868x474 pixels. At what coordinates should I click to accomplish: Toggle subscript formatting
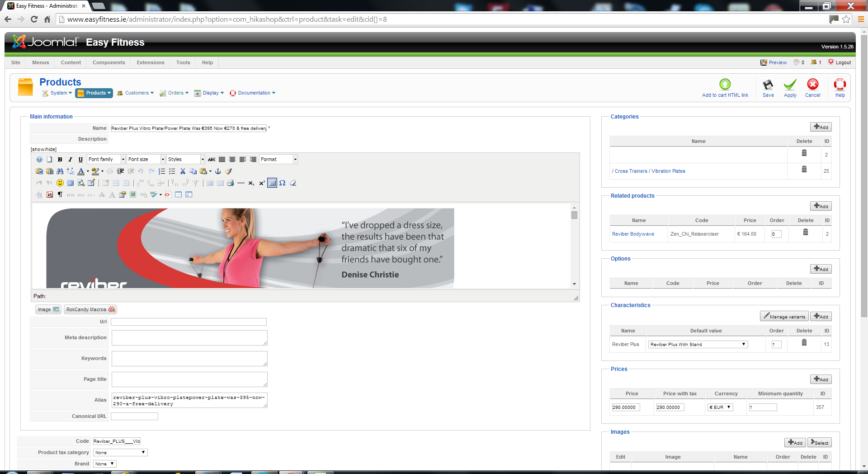pos(251,183)
